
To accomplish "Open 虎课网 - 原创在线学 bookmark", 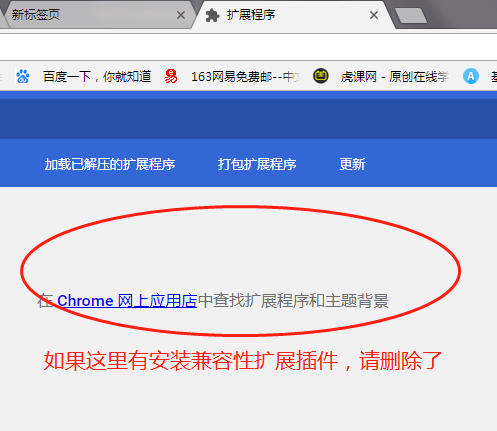I will pyautogui.click(x=394, y=77).
